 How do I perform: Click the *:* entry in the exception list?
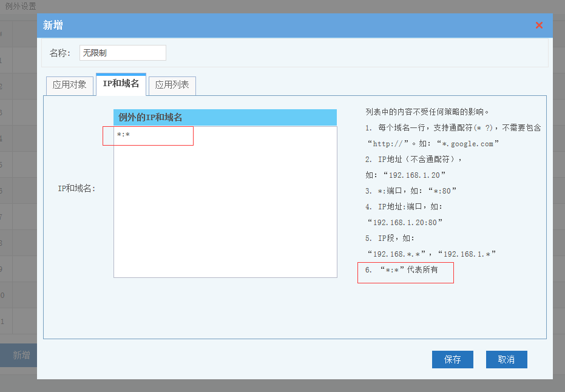point(124,135)
